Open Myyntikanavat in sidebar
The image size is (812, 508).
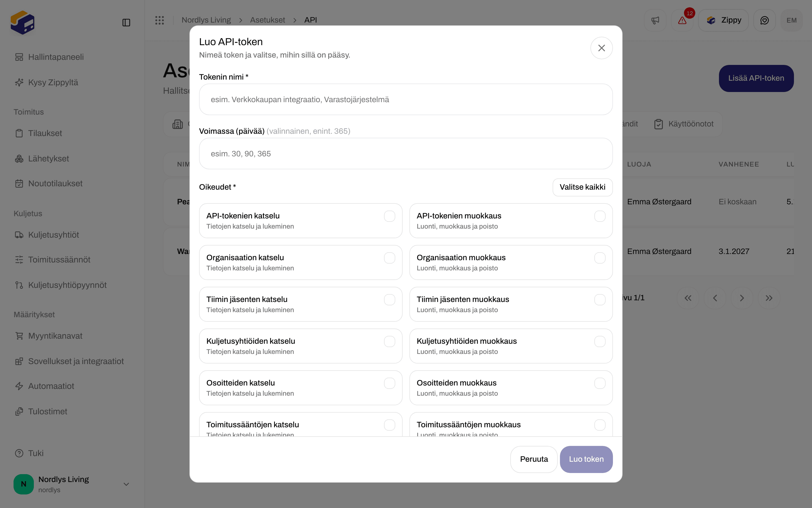(x=49, y=336)
